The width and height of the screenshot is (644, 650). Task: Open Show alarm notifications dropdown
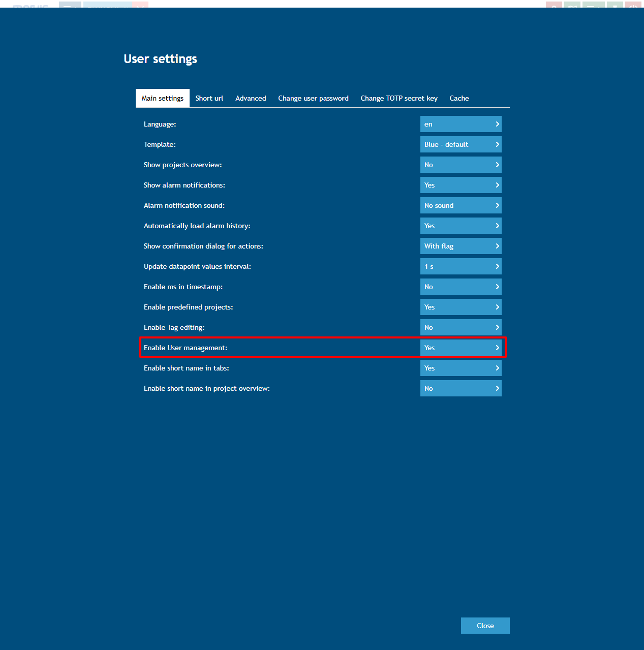pyautogui.click(x=461, y=185)
